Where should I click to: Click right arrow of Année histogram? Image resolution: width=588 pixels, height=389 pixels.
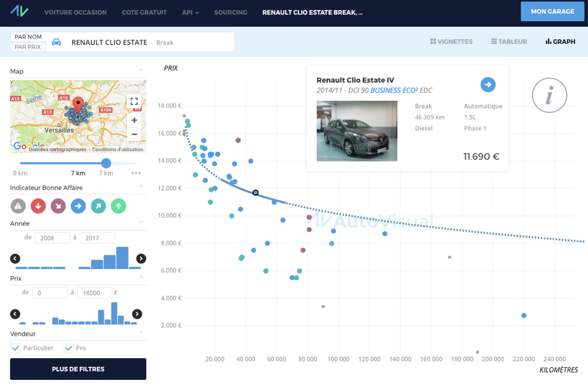(141, 259)
